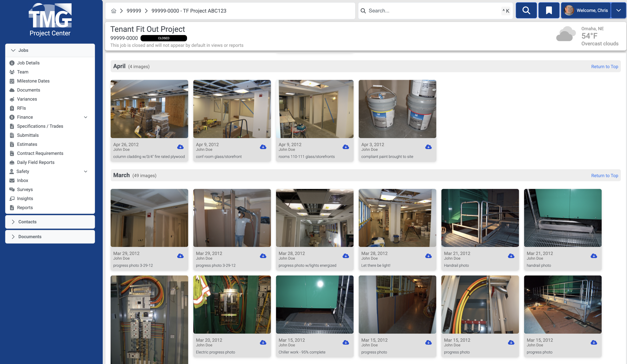Expand the Safety submenu
The height and width of the screenshot is (364, 627).
(x=86, y=171)
